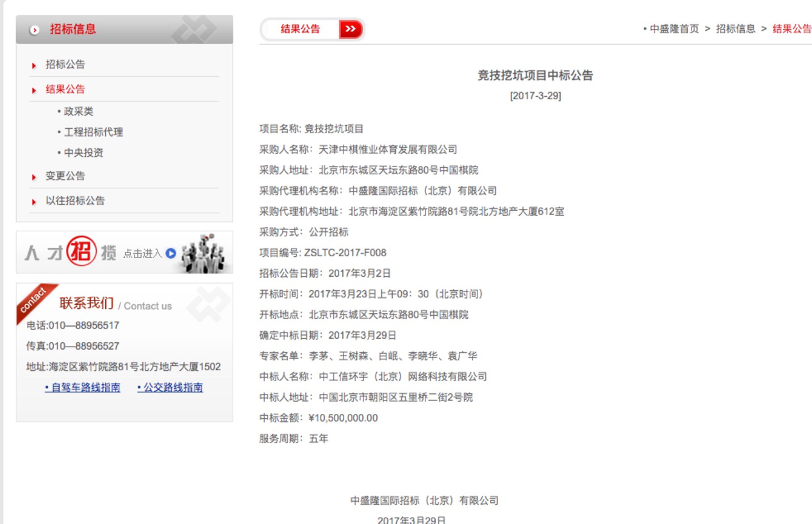Click the red triangle before 结果公告 in sidebar
812x524 pixels.
coord(34,90)
